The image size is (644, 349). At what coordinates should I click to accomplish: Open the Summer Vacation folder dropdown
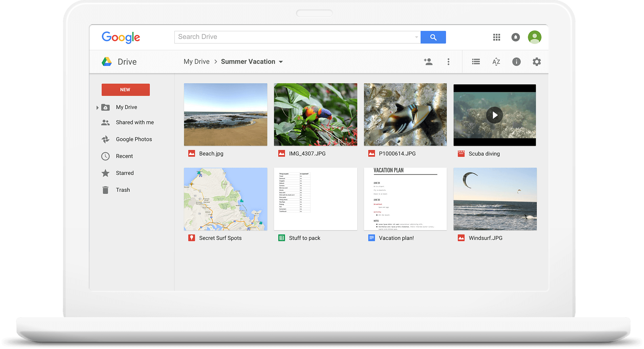[281, 62]
